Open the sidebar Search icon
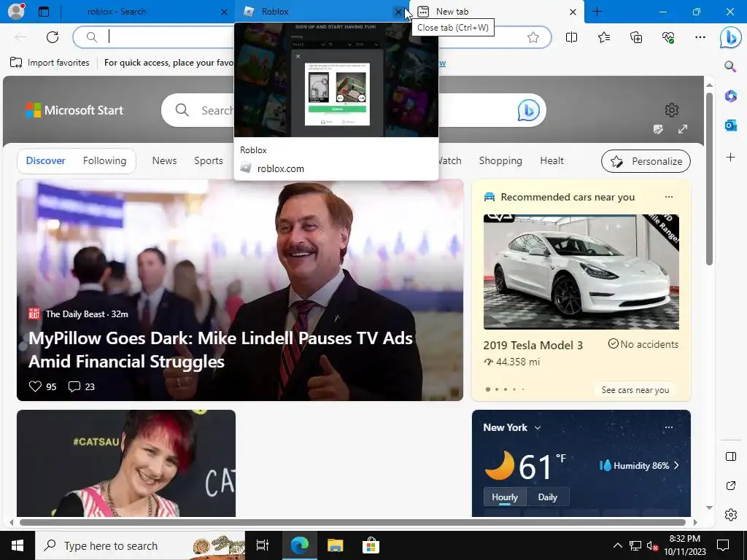 pos(730,66)
